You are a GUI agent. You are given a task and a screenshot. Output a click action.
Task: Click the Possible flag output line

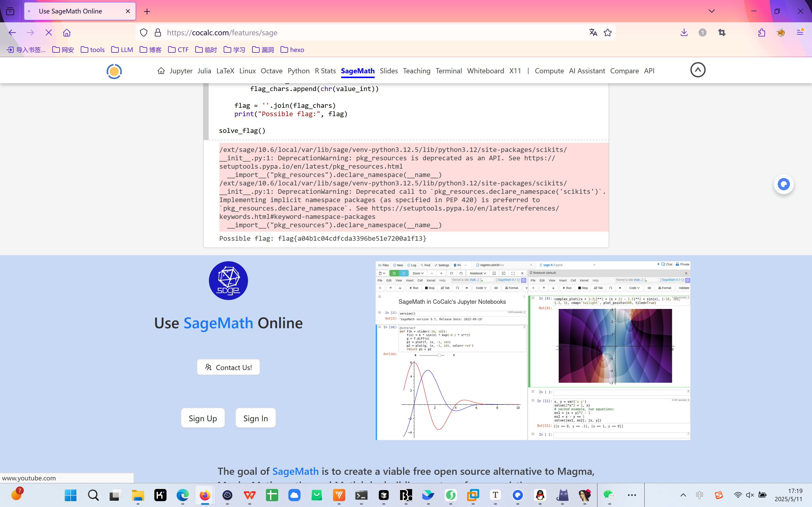tap(322, 238)
